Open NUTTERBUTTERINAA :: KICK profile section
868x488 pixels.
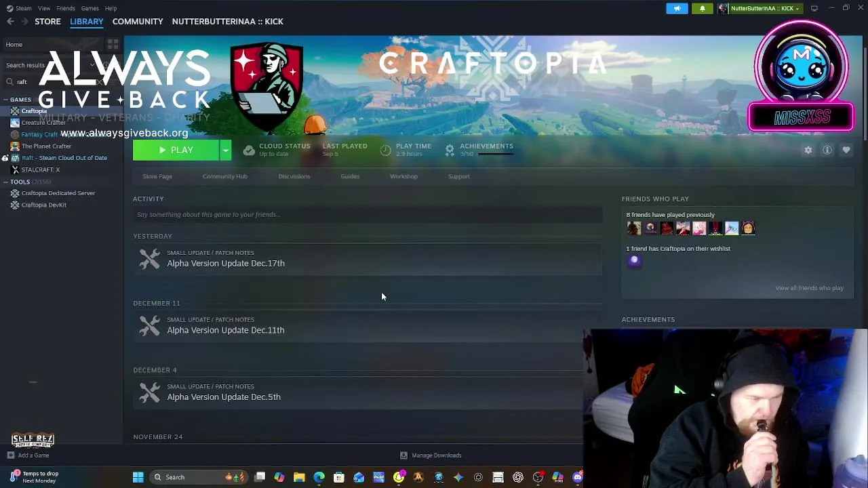click(228, 22)
